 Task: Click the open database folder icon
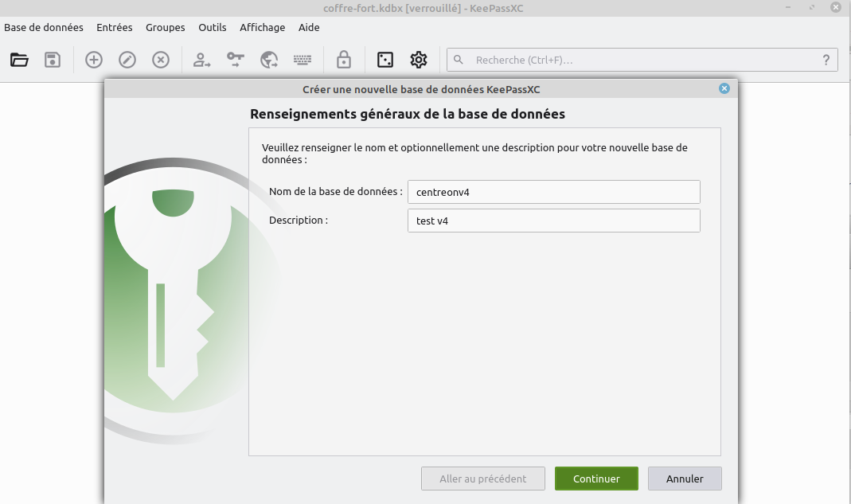(x=20, y=60)
